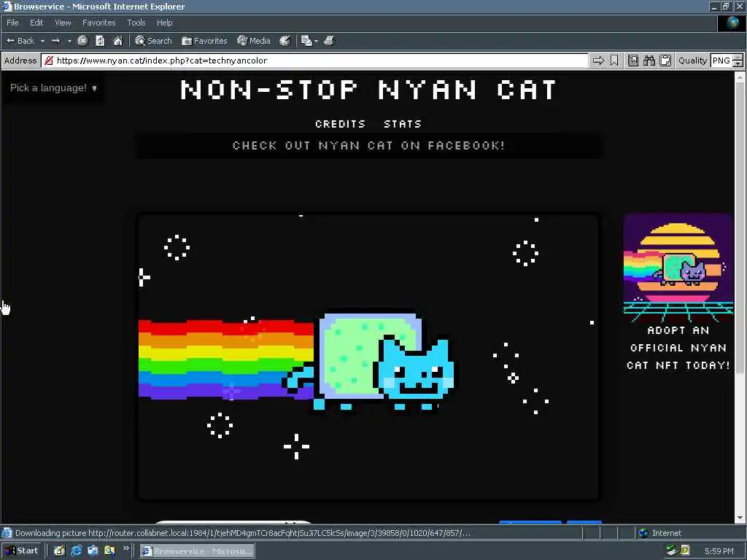Focus the Address URL field
Viewport: 747px width, 560px height.
(314, 61)
